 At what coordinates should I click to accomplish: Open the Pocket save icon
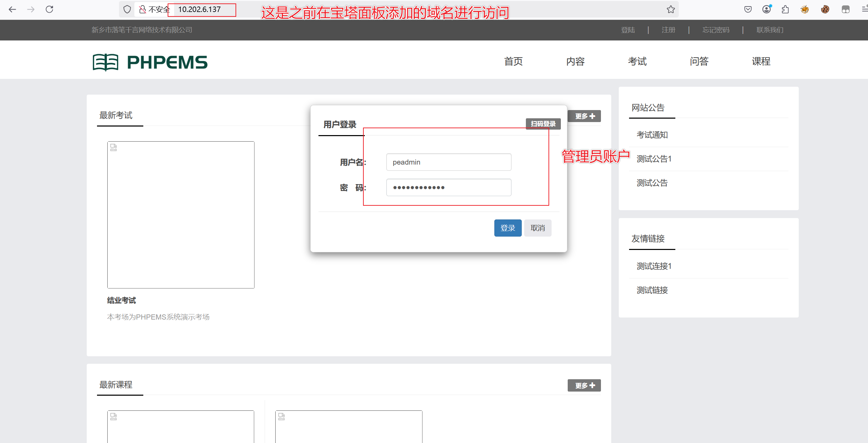748,9
